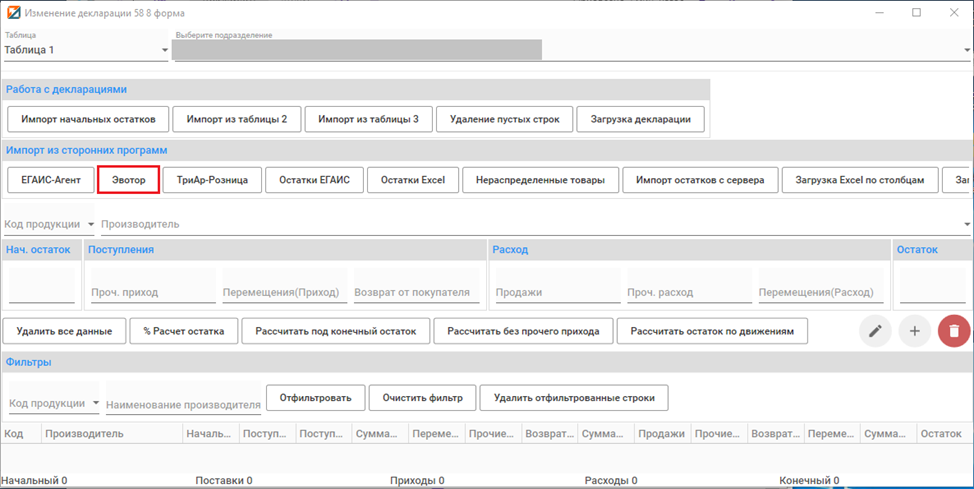Click Импорт начальных остатков button

coord(88,119)
